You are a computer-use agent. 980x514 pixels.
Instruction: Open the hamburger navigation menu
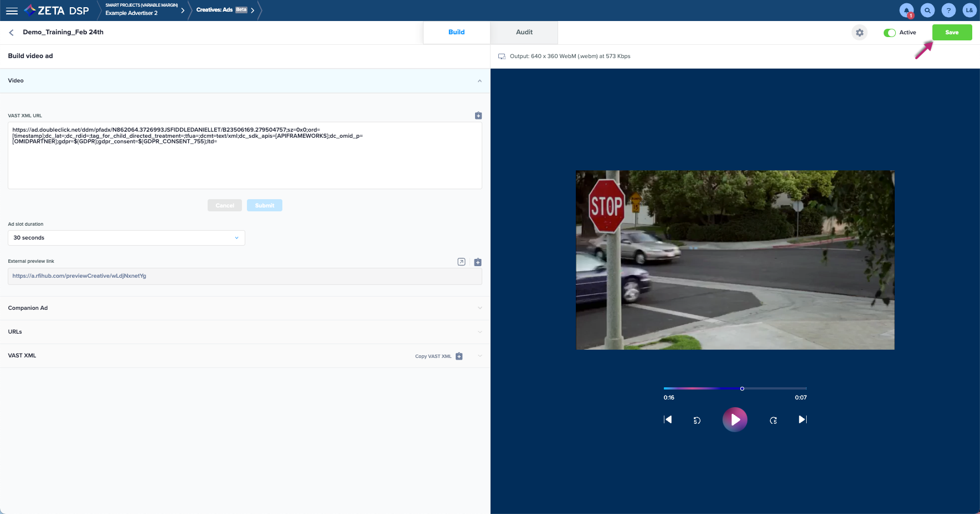point(12,11)
